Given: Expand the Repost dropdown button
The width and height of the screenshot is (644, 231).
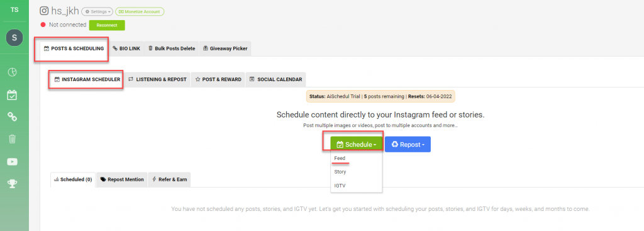Looking at the screenshot, I should [x=408, y=144].
